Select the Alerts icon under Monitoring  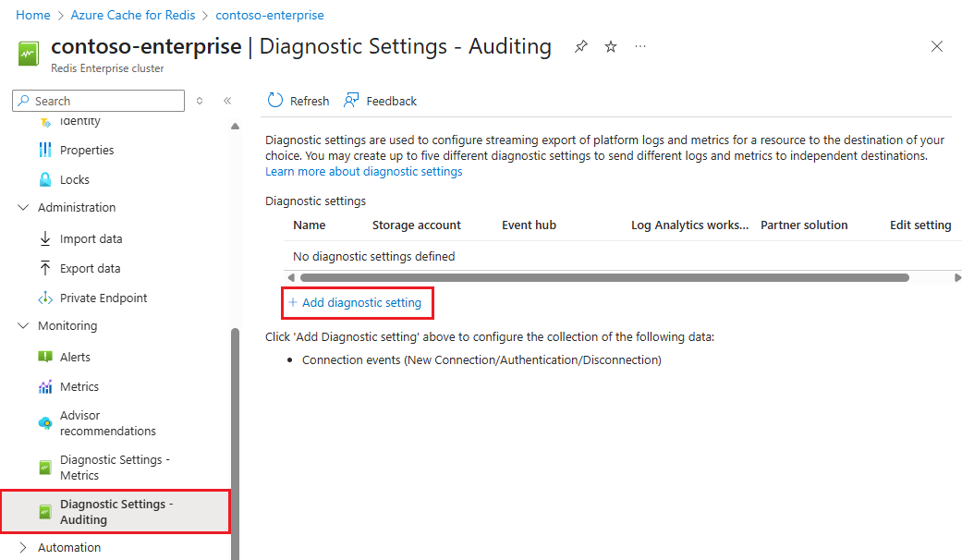[45, 357]
